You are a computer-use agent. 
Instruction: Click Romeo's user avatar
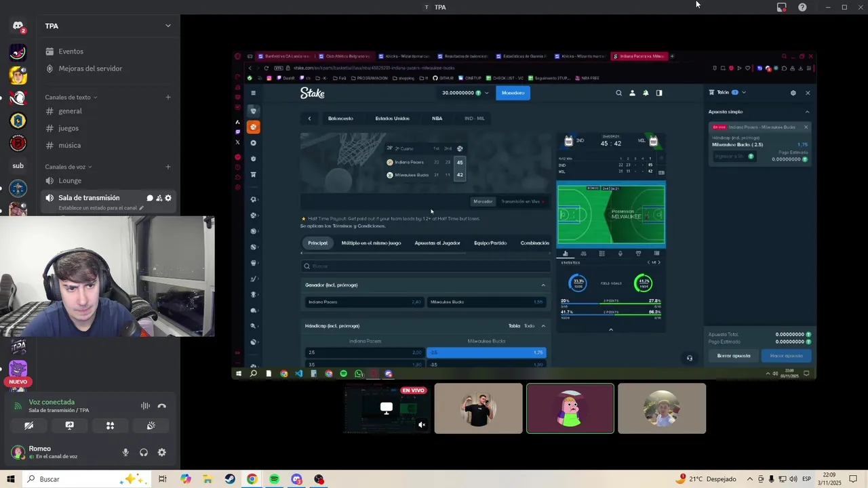[18, 451]
